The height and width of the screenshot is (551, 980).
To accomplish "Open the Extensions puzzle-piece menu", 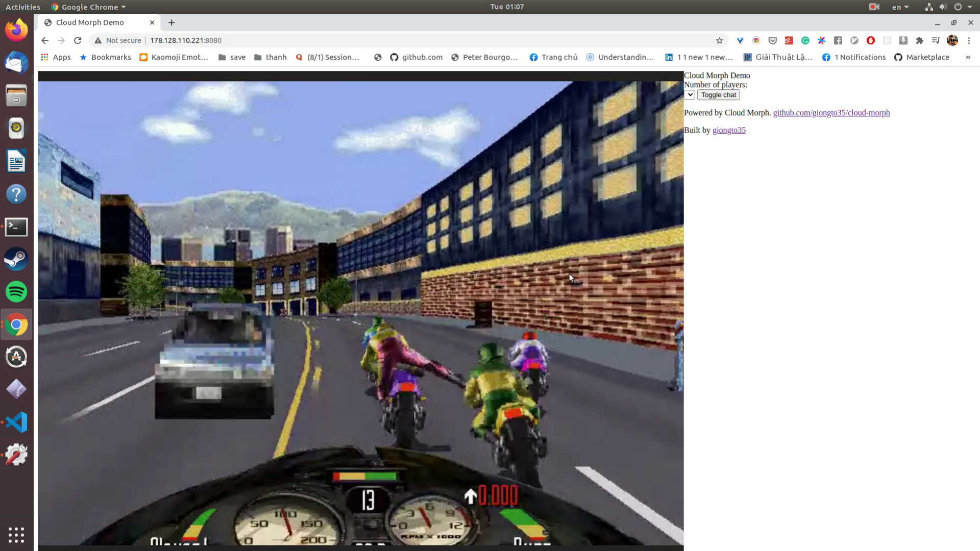I will [x=919, y=40].
